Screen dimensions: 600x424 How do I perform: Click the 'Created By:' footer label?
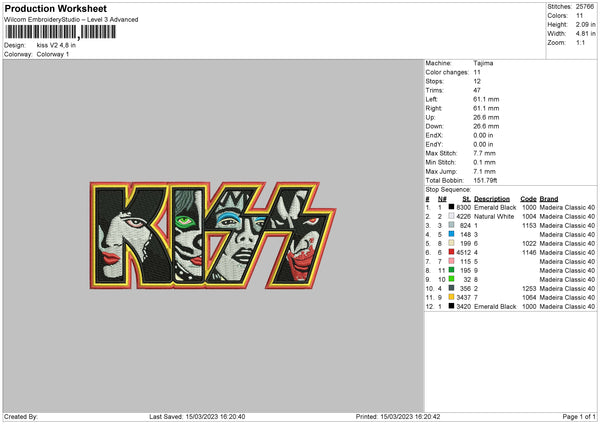click(x=21, y=416)
